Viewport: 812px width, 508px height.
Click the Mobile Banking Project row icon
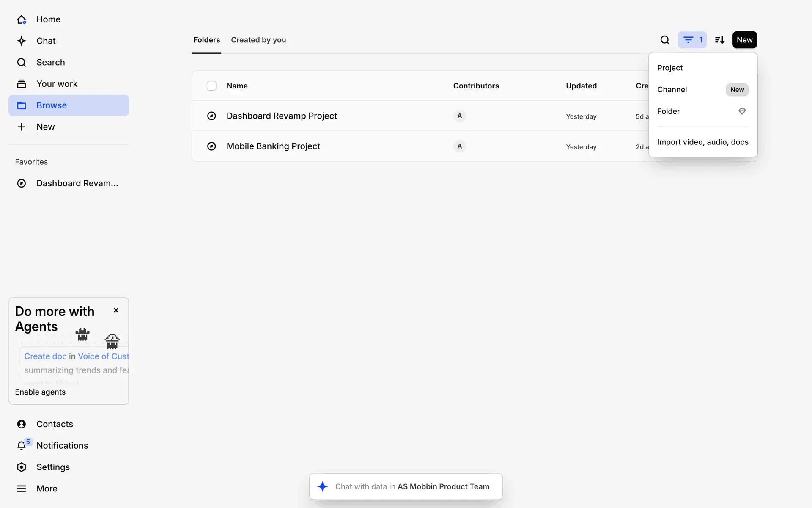click(211, 146)
